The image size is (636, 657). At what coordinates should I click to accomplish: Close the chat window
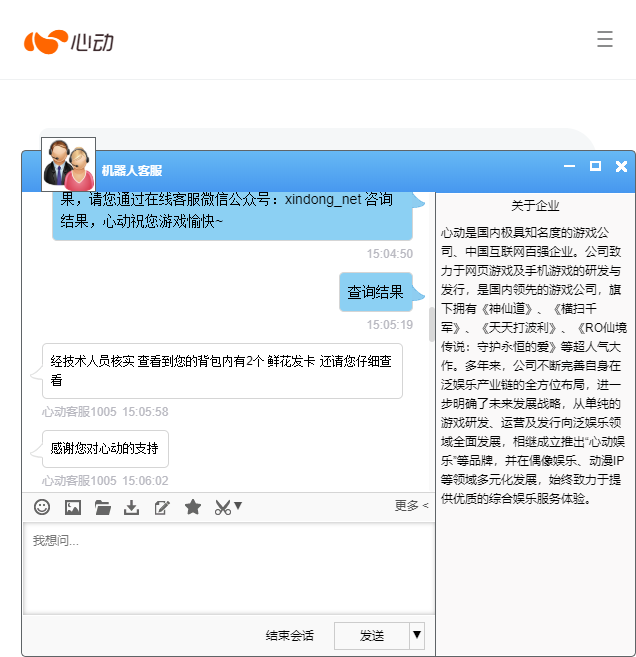tap(621, 166)
